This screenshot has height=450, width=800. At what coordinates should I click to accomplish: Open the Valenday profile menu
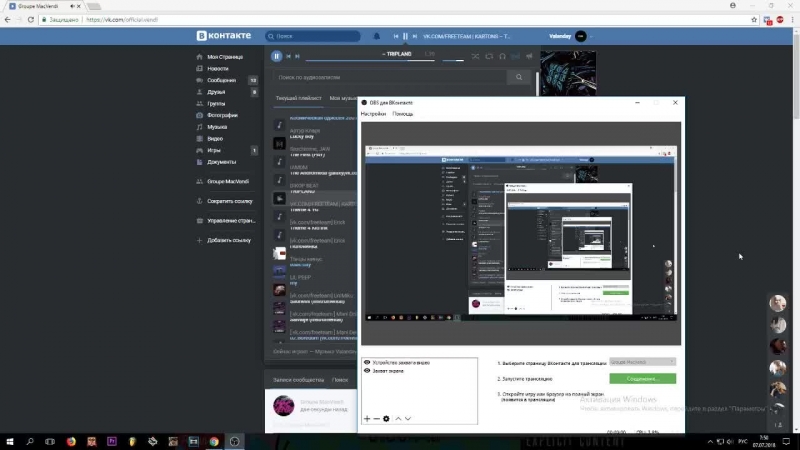click(x=570, y=36)
